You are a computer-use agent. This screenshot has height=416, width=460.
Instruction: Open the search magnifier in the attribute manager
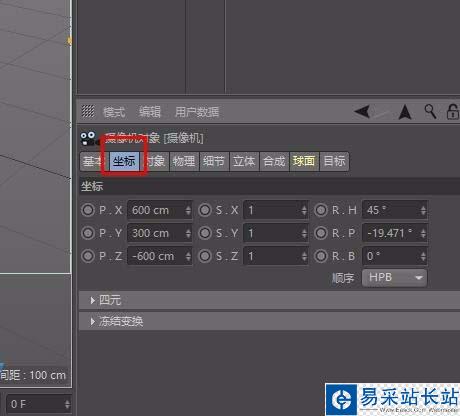430,111
